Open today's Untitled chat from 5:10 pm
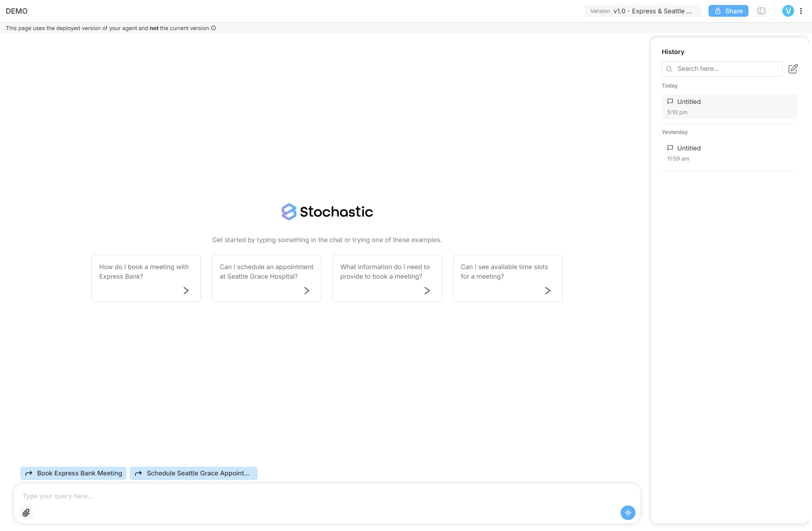The height and width of the screenshot is (531, 812). 729,107
